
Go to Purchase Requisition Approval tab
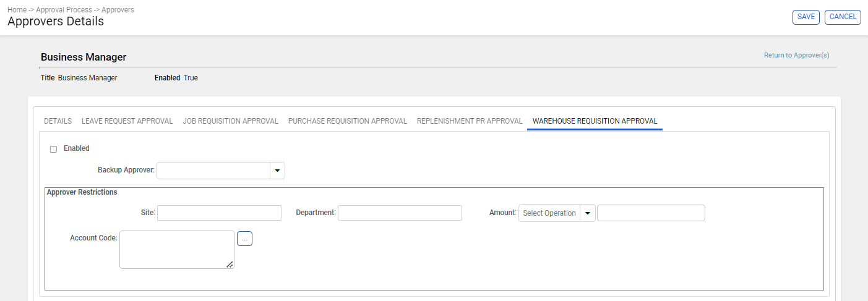pyautogui.click(x=348, y=121)
